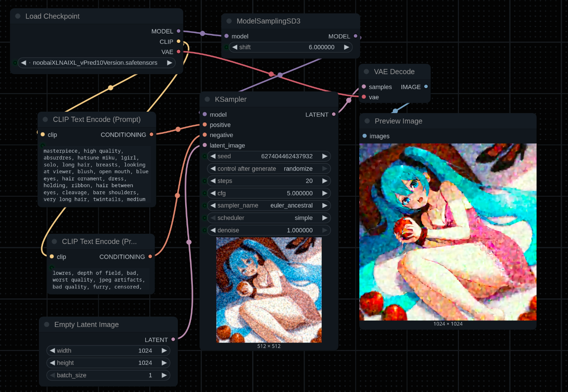Increase height with the right arrow
Screen dimensions: 568x392
(x=164, y=363)
